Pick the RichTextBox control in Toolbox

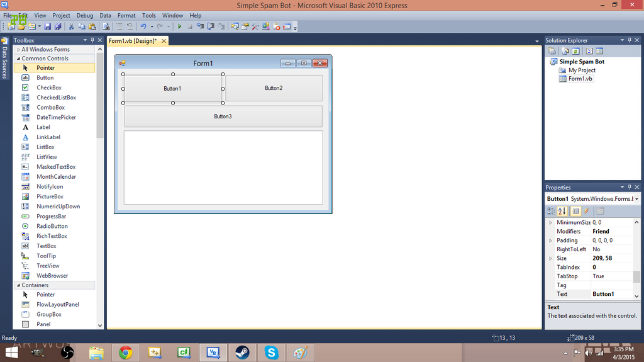click(55, 236)
